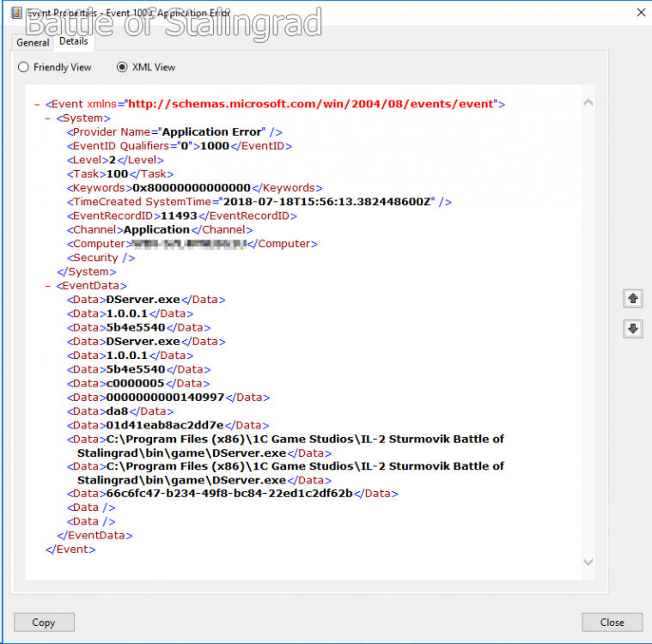Click the 01d41eab8ac2dd7e Data line

(x=168, y=425)
